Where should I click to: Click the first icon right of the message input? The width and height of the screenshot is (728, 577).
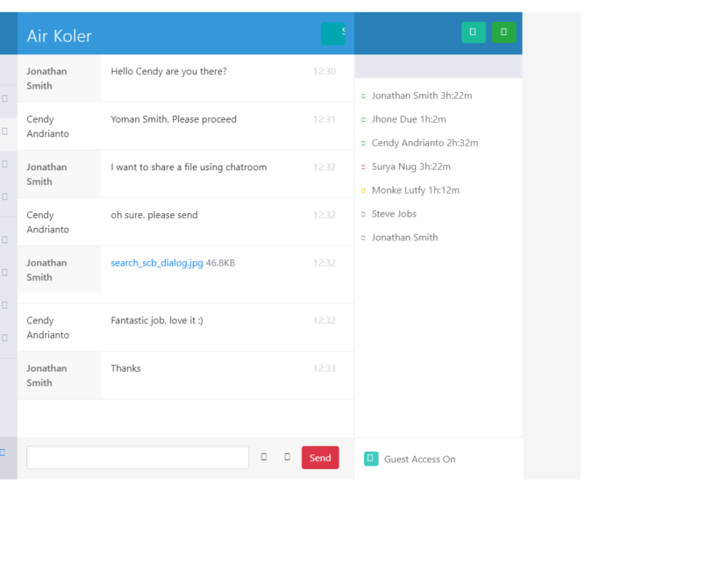(264, 457)
